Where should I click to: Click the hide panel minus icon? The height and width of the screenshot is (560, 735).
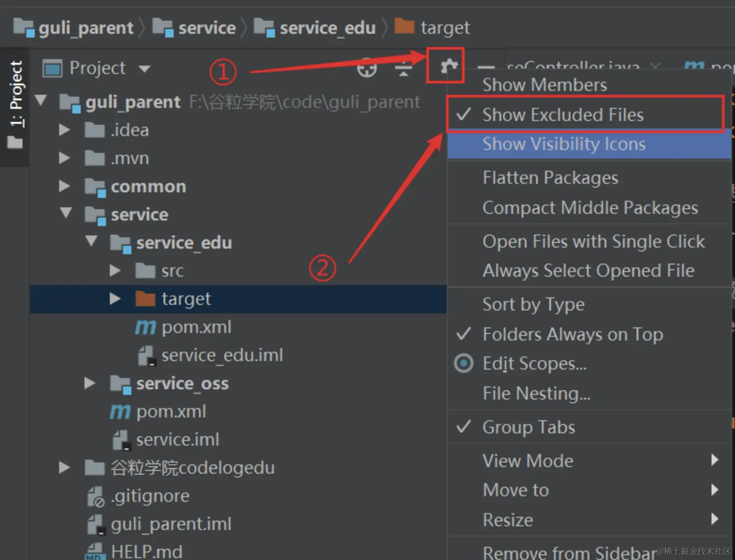(486, 68)
